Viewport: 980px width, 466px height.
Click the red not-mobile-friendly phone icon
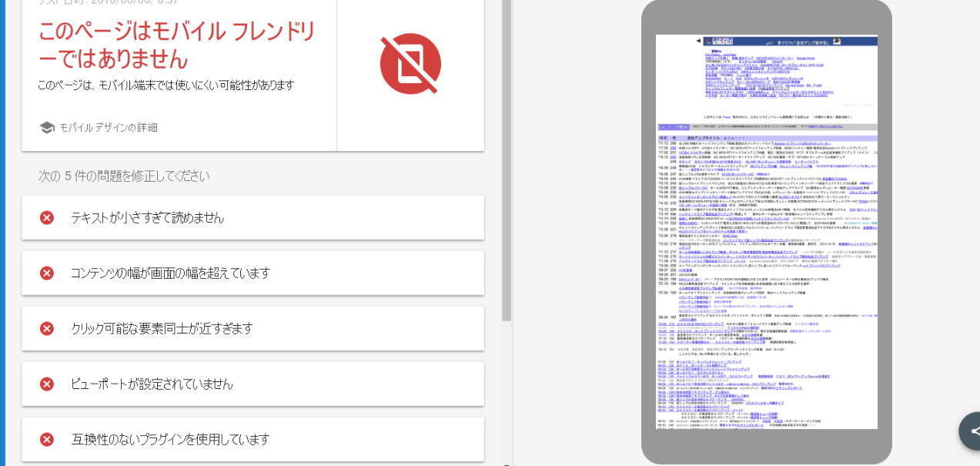410,63
